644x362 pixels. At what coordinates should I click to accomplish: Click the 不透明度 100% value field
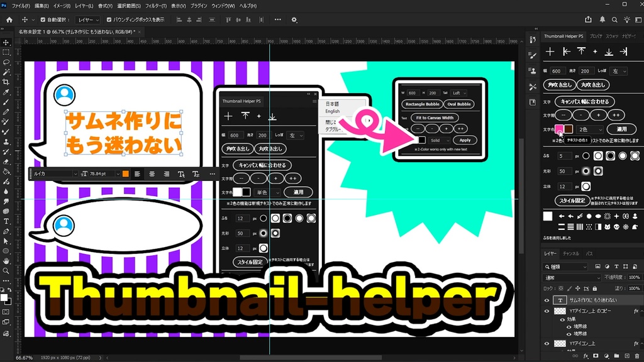coord(635,277)
